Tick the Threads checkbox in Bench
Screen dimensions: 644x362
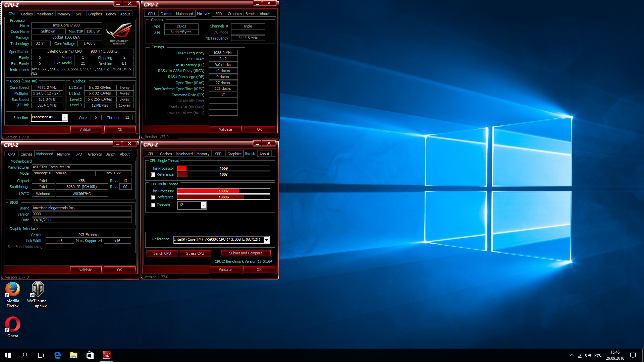click(153, 205)
